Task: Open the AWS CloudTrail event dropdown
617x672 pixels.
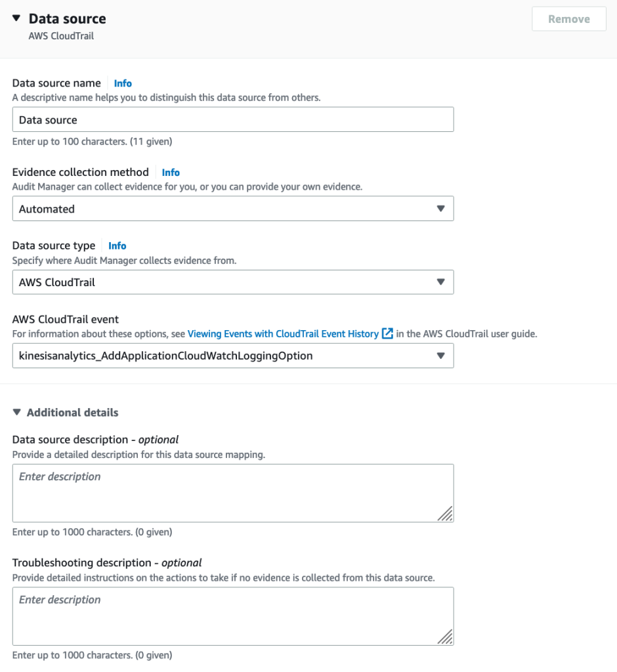Action: 233,355
